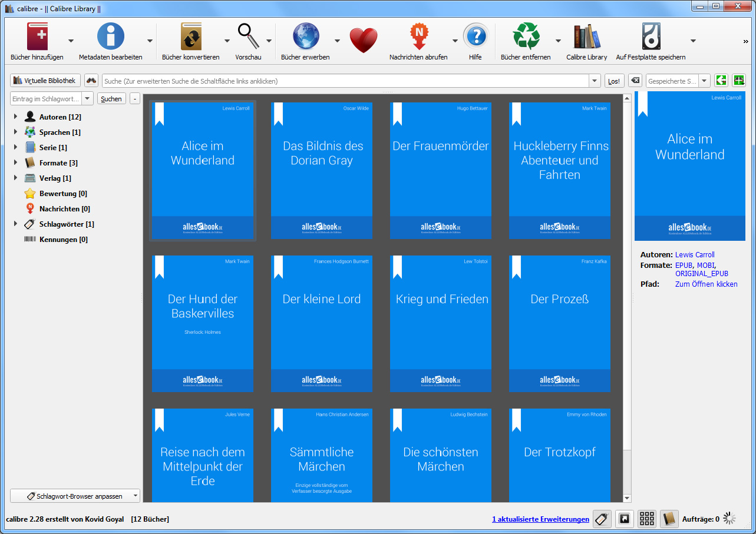Click Auf Festplatte speichern icon

[651, 36]
